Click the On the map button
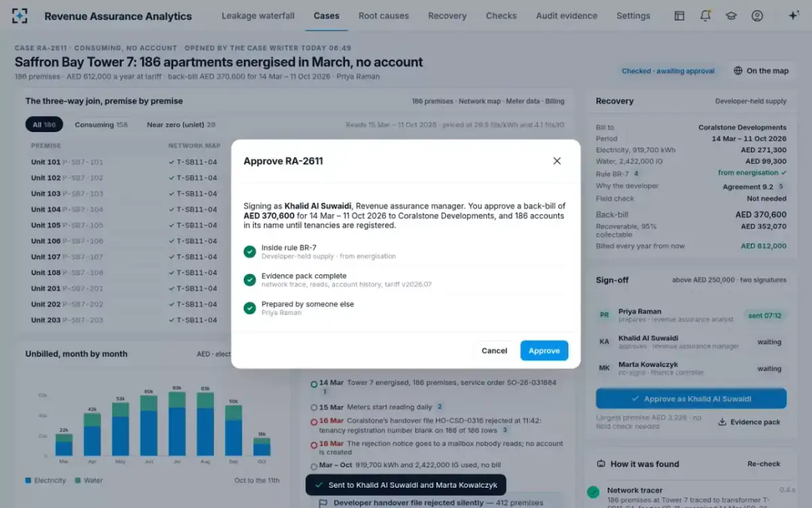The height and width of the screenshot is (508, 812). pos(761,70)
